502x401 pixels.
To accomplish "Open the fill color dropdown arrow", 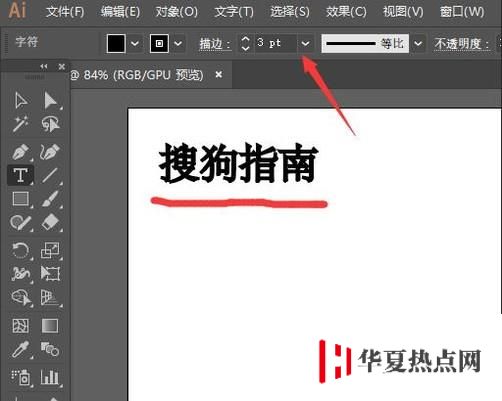I will tap(135, 43).
